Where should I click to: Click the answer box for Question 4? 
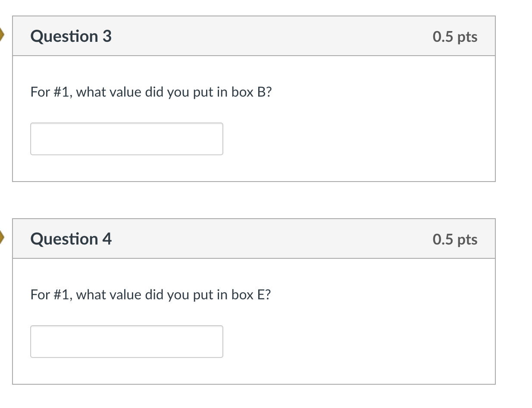click(x=126, y=341)
